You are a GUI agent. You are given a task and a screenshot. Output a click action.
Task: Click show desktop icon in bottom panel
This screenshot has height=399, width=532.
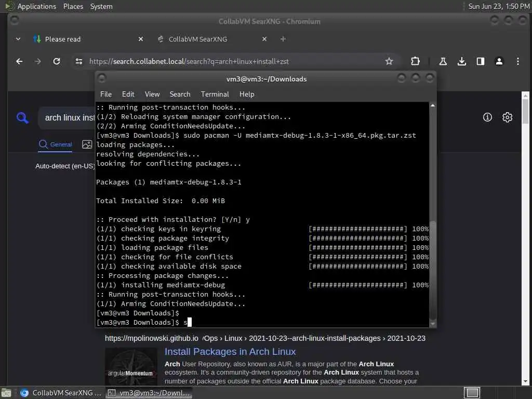coord(6,393)
